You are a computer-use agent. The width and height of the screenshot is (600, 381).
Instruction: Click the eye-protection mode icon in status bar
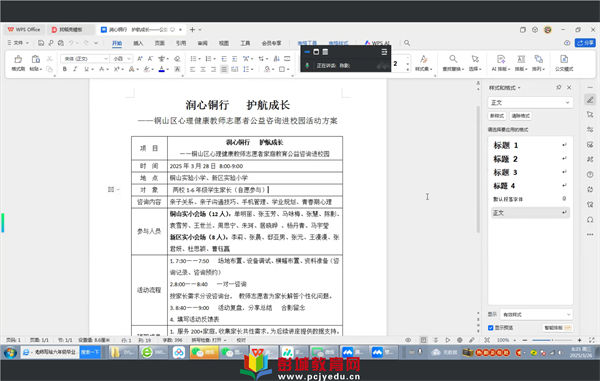[408, 340]
